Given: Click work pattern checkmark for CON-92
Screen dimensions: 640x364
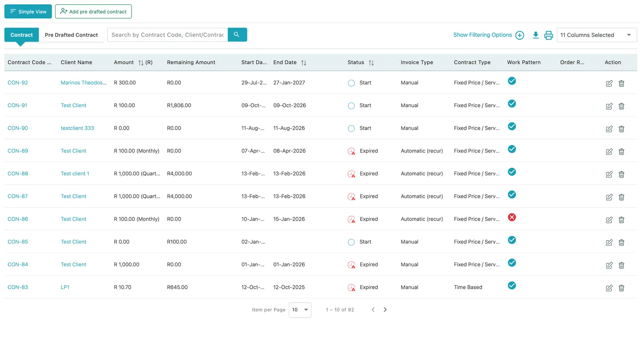Looking at the screenshot, I should point(512,81).
